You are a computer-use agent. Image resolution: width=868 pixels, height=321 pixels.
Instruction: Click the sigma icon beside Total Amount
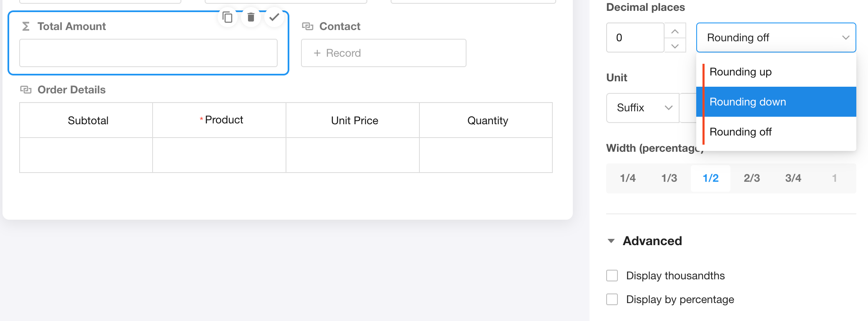tap(25, 26)
